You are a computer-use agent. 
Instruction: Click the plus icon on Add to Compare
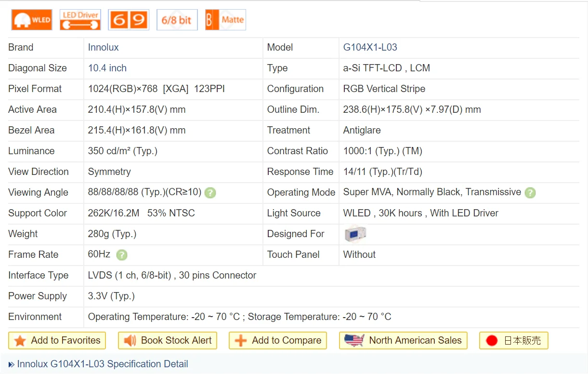[x=241, y=341]
